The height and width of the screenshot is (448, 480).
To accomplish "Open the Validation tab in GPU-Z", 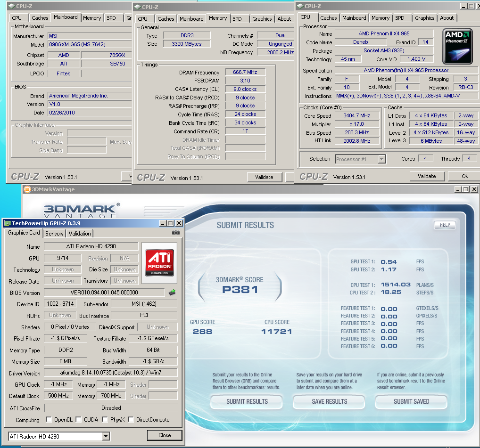I will coord(80,234).
